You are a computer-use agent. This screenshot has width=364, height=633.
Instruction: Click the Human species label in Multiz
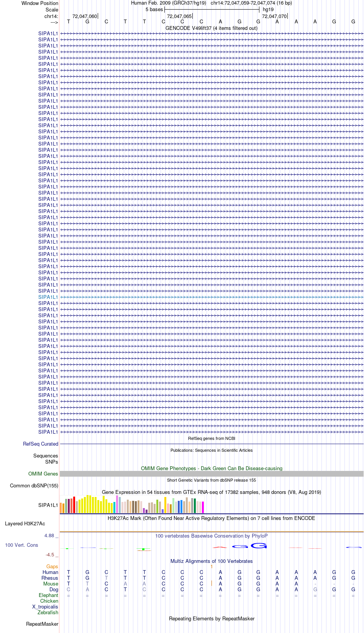pos(51,572)
